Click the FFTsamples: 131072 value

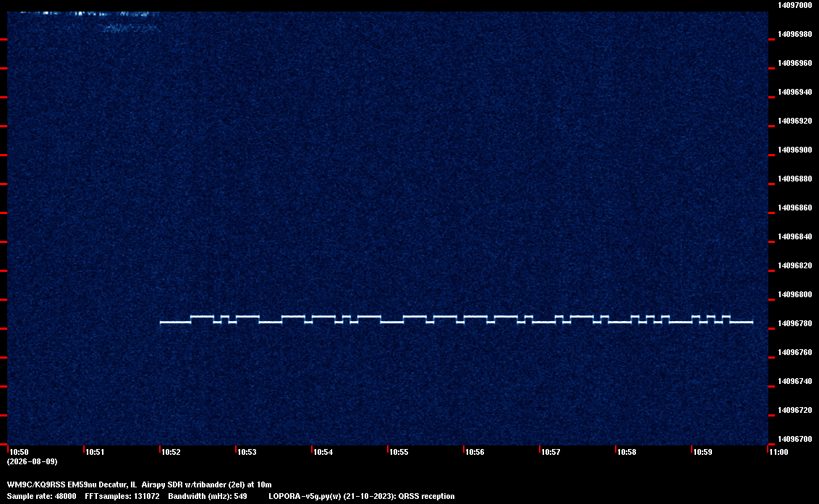[x=122, y=496]
